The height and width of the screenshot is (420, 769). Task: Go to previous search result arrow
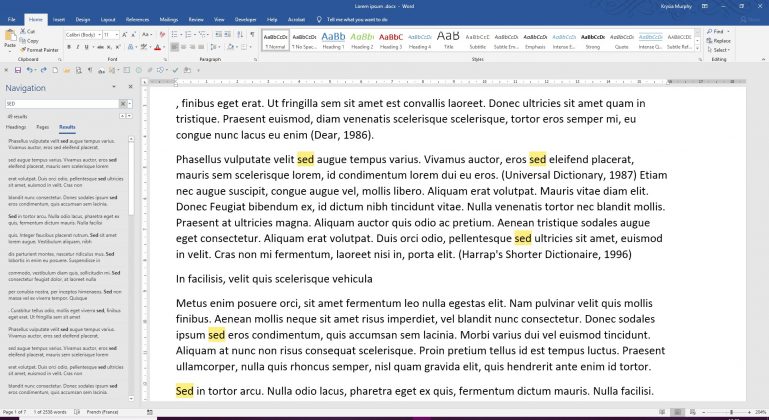coord(122,116)
